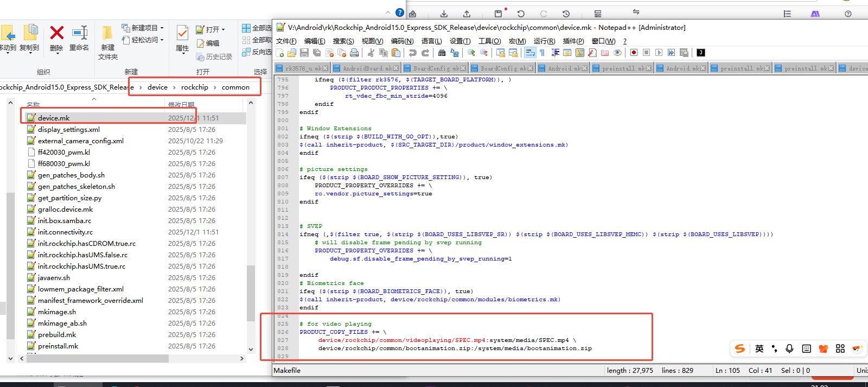Click the black J plugin toolbar icon
This screenshot has width=868, height=387.
pyautogui.click(x=701, y=53)
